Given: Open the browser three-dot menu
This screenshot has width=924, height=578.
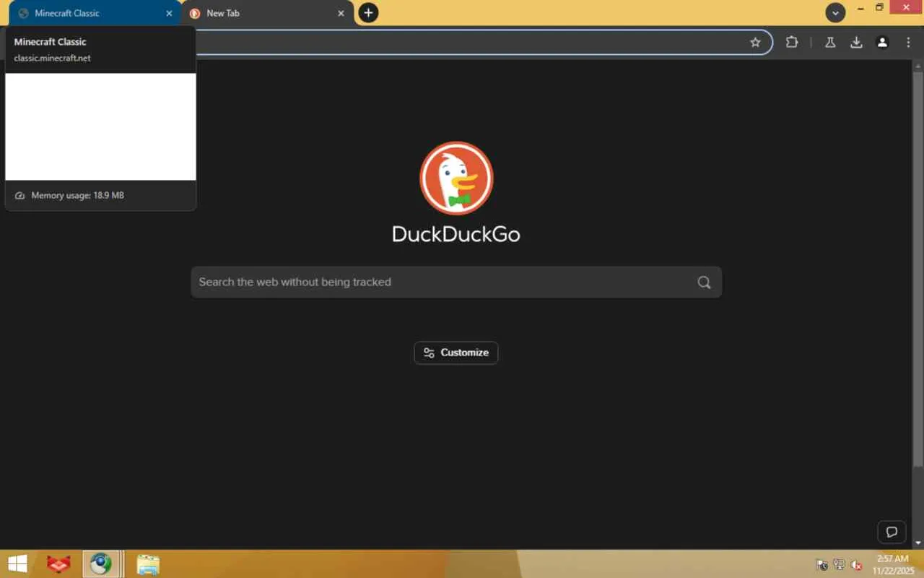Looking at the screenshot, I should 908,43.
